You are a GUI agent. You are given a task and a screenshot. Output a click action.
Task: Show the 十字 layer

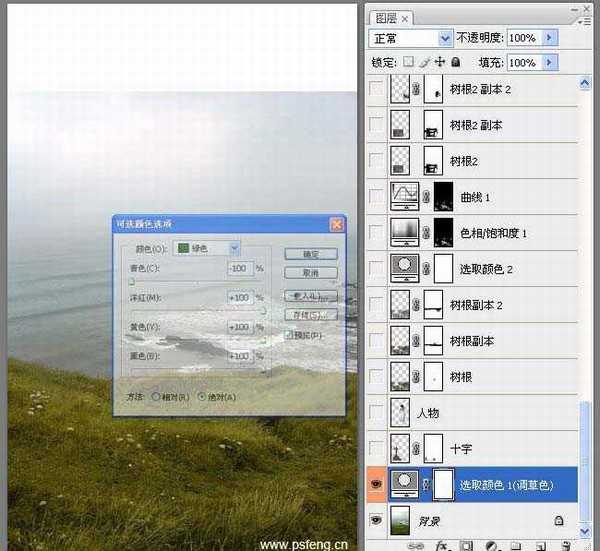click(377, 448)
